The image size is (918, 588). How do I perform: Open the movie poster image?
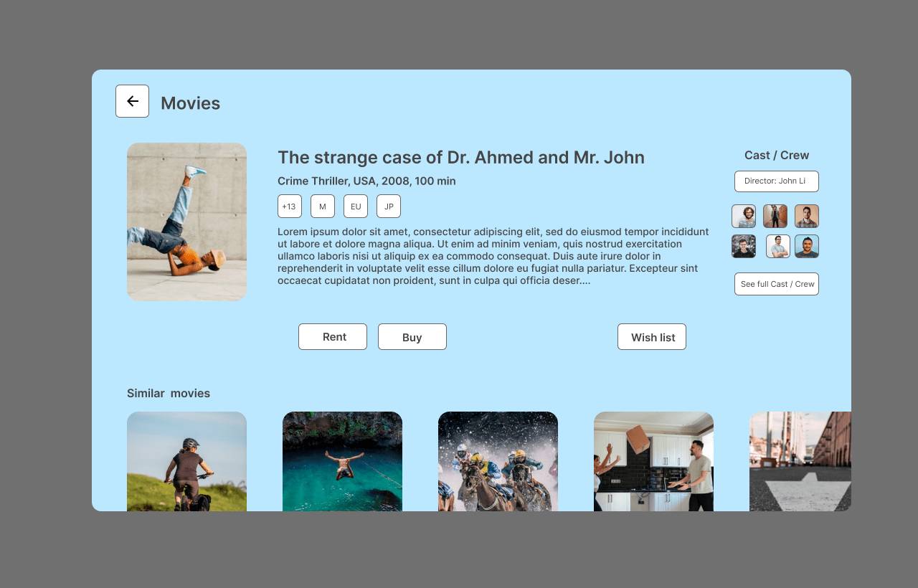coord(186,221)
